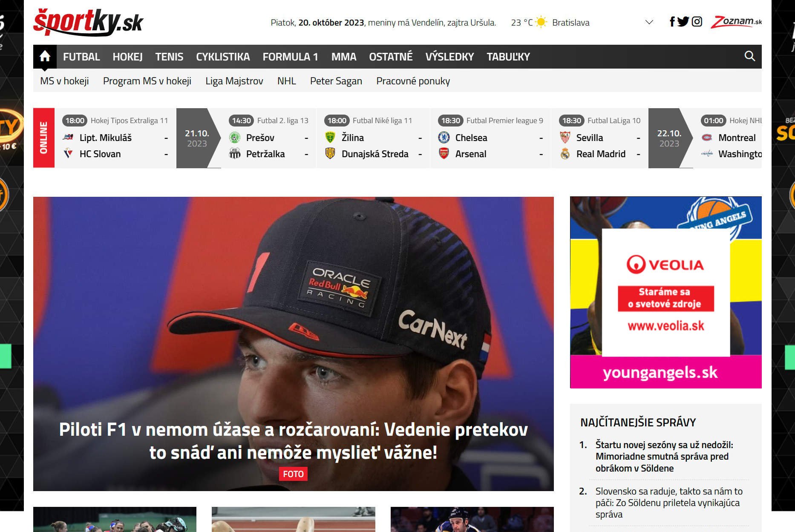Image resolution: width=795 pixels, height=532 pixels.
Task: Select the 22.10. 2023 date arrow
Action: click(x=670, y=138)
